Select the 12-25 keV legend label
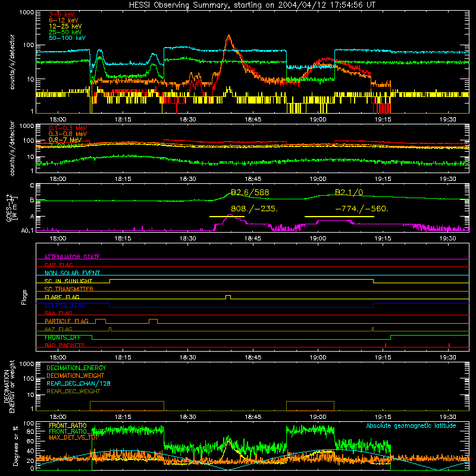Screen dimensions: 476x476 tap(65, 26)
